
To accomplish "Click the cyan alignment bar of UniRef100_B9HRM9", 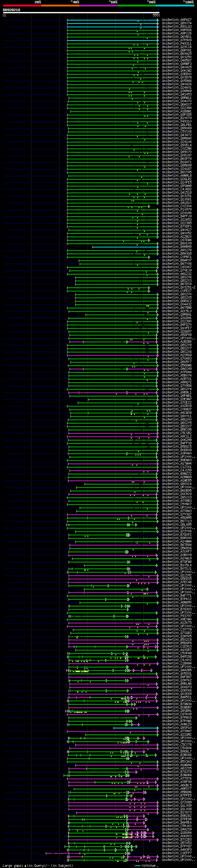I will [125, 247].
